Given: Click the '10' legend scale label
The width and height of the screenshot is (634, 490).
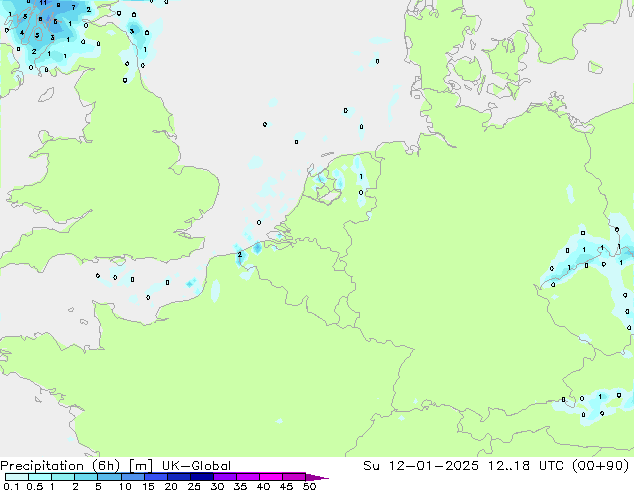Looking at the screenshot, I should pos(125,486).
